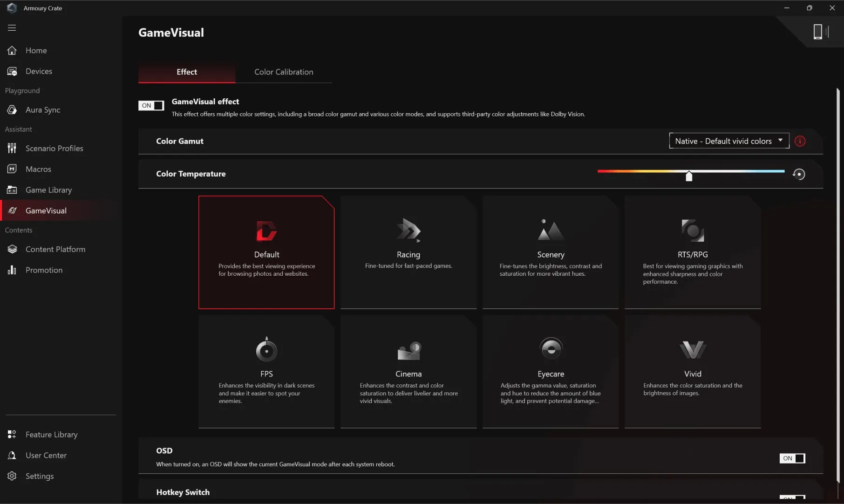Select Content Platform label in sidebar
This screenshot has width=844, height=504.
click(55, 249)
